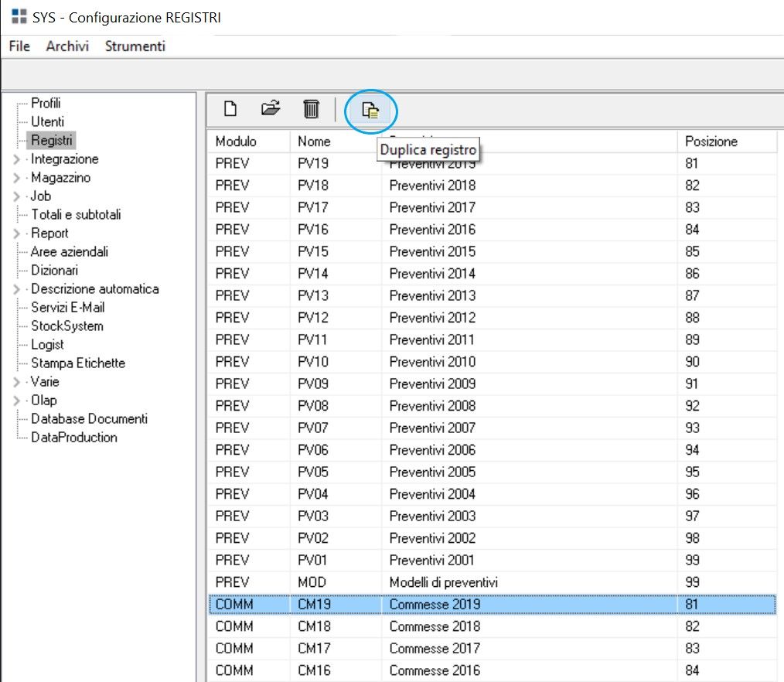This screenshot has width=784, height=682.
Task: Select Magazzino label in the tree
Action: coord(61,178)
